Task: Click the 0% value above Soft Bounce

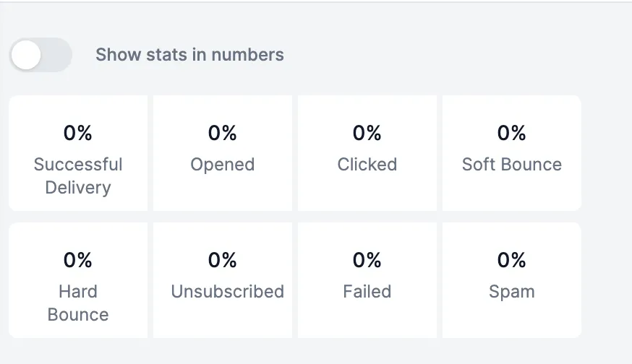Action: (512, 133)
